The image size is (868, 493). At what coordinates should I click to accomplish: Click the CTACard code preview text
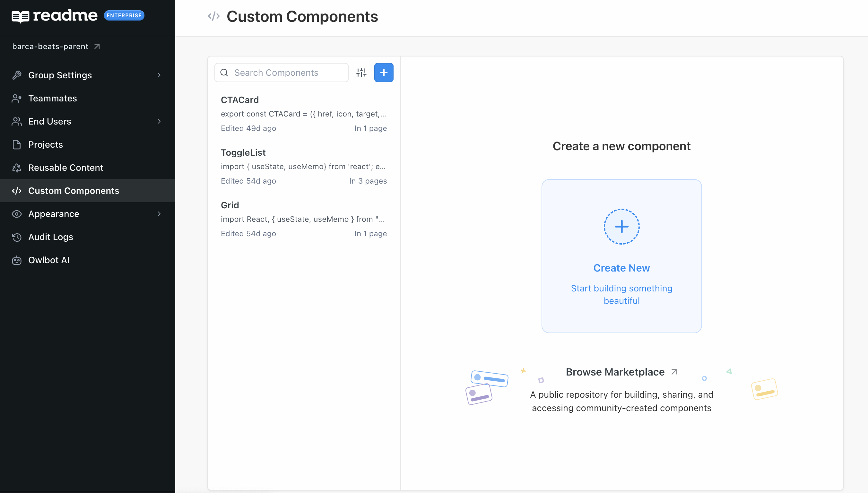point(303,114)
